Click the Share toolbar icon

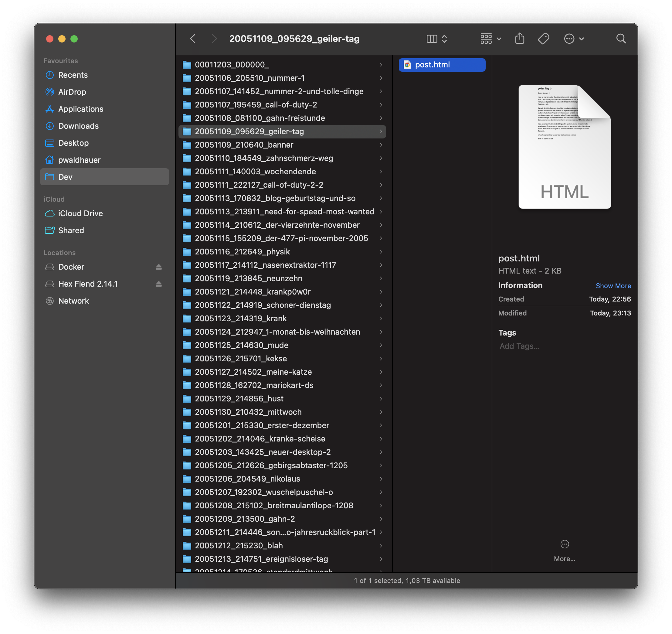(520, 39)
